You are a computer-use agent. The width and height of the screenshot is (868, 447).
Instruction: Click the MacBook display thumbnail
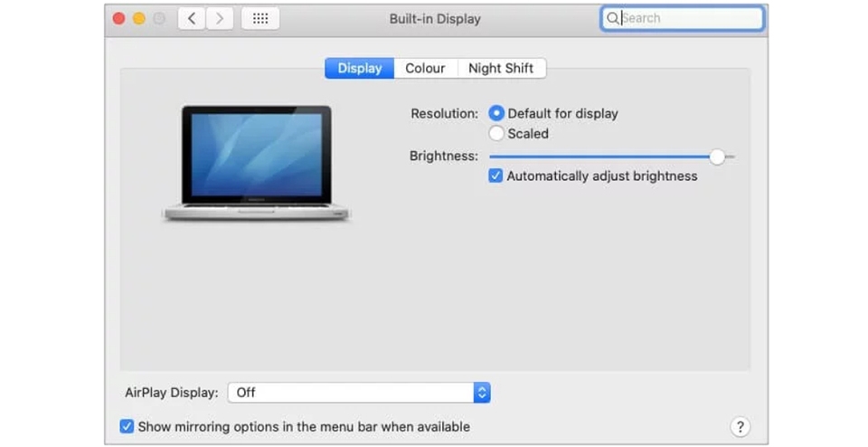coord(256,164)
